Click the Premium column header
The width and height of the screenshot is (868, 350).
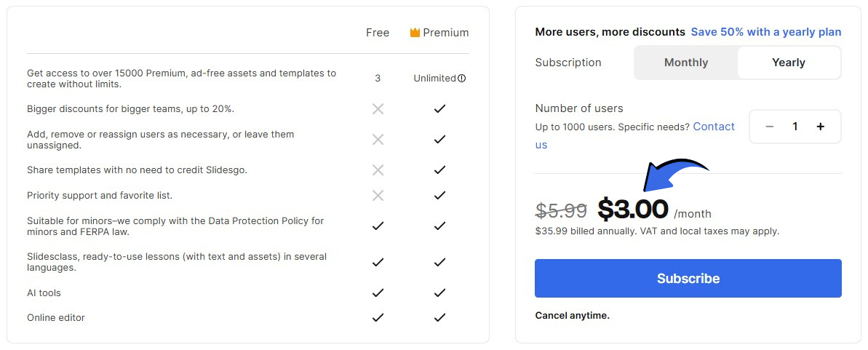point(445,33)
